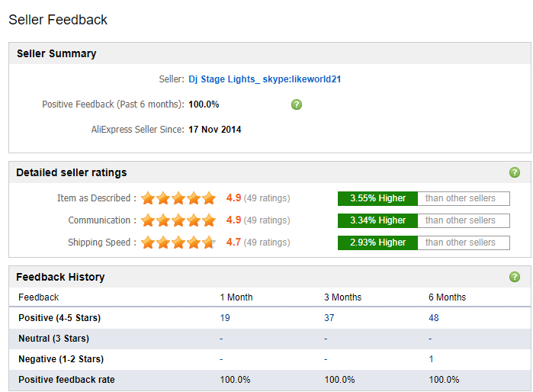Viewport: 533px width, 392px height.
Task: Click the neutral feedback dash under 3 Months
Action: 326,339
